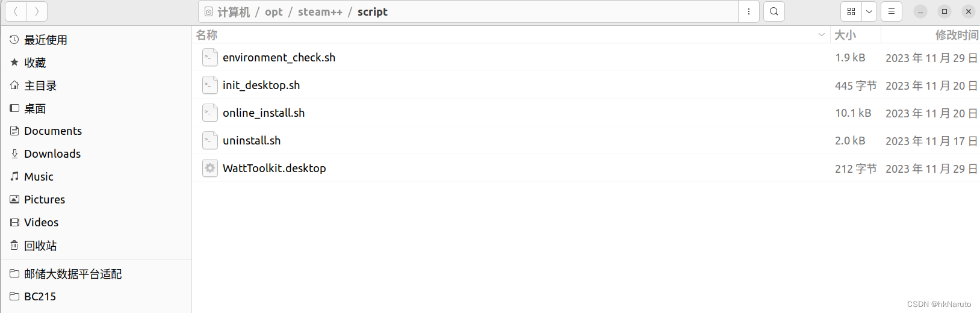The height and width of the screenshot is (313, 980).
Task: Toggle sort order via 名称 column arrow
Action: [x=822, y=35]
